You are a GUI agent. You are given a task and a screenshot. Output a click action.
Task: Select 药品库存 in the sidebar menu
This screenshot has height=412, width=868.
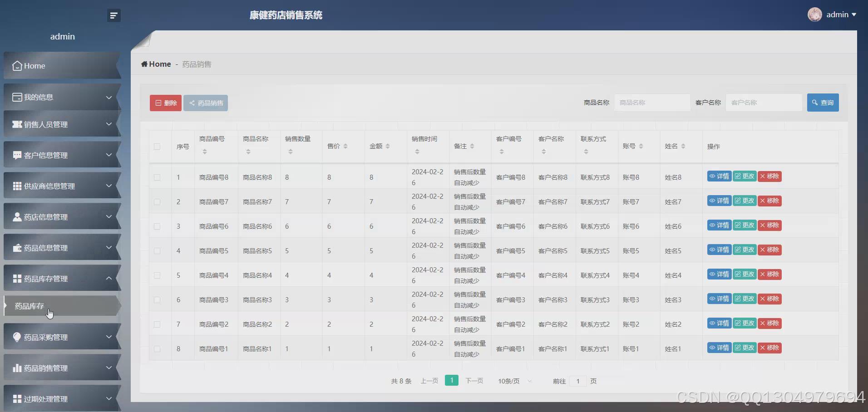[29, 306]
